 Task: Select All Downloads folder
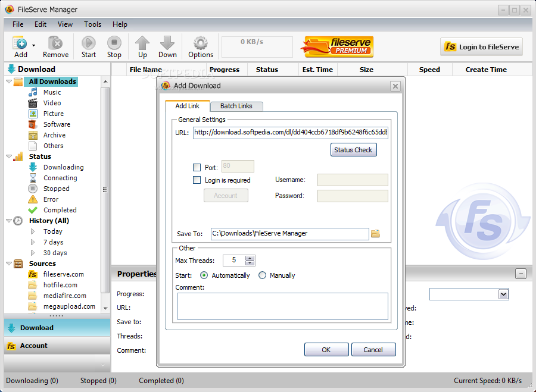coord(52,81)
